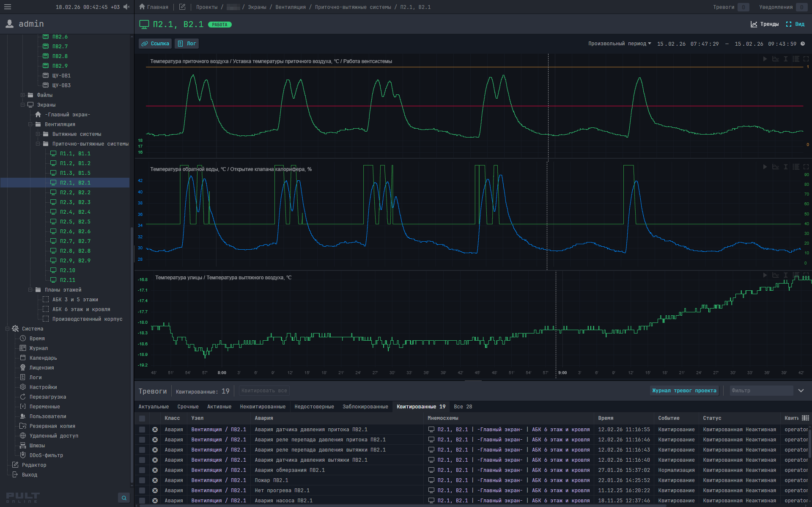Expand the alarms panel chevron
The height and width of the screenshot is (507, 812).
click(801, 391)
